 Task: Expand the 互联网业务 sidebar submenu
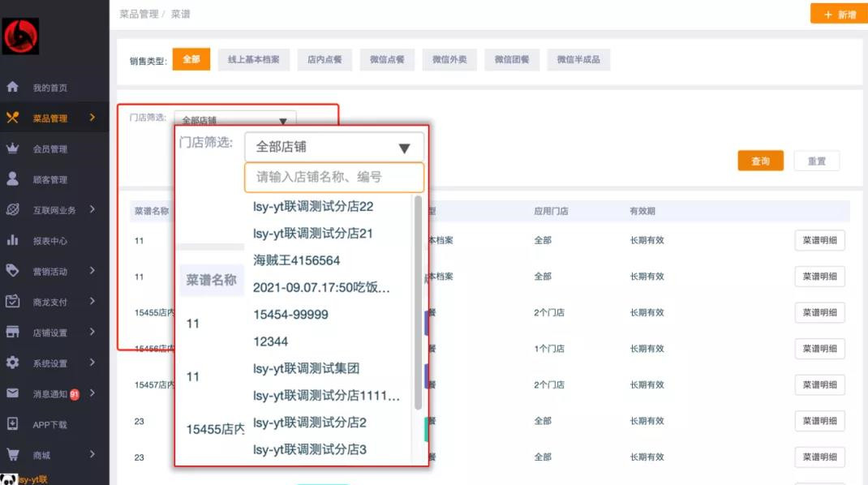tap(92, 209)
